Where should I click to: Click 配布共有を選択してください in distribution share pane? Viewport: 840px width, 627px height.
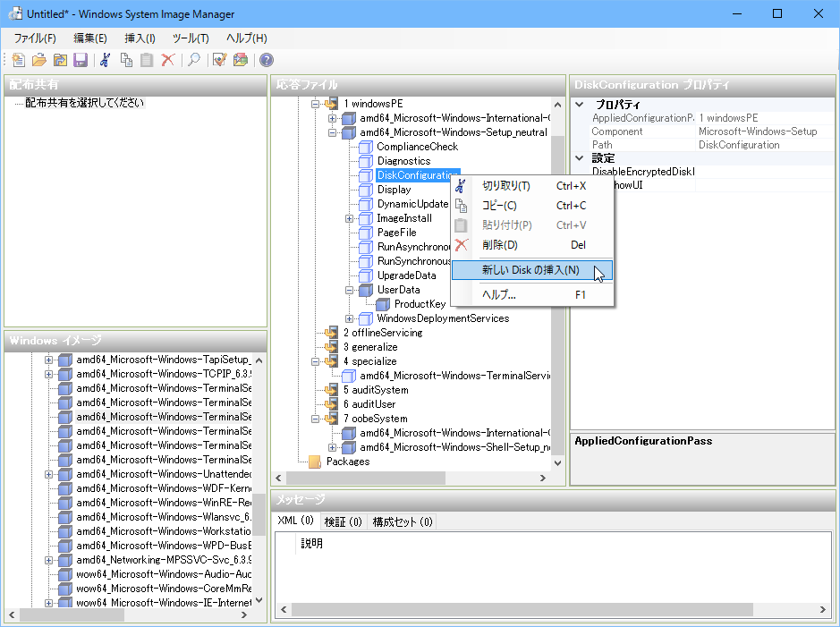click(x=85, y=103)
